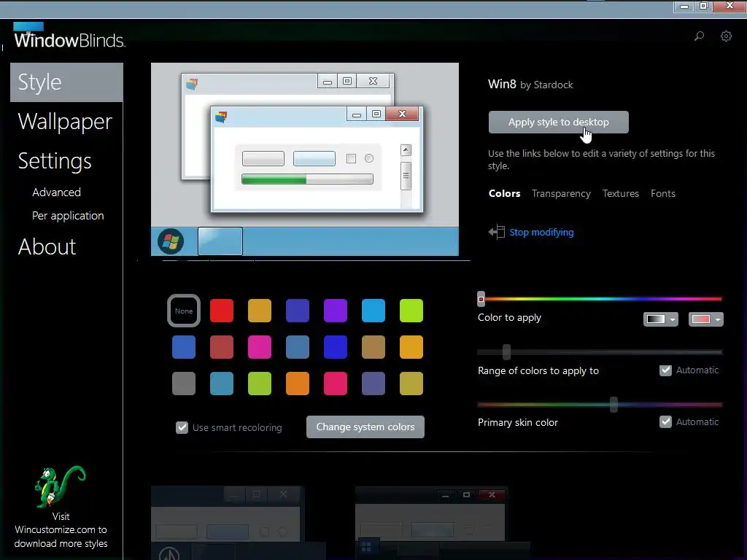This screenshot has height=560, width=747.
Task: Select the muted brick red swatch
Action: tap(222, 347)
